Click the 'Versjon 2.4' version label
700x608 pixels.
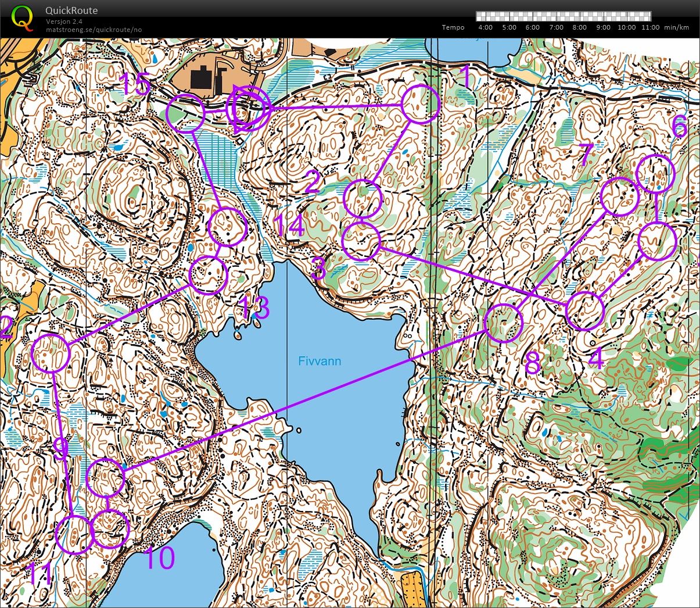(64, 22)
